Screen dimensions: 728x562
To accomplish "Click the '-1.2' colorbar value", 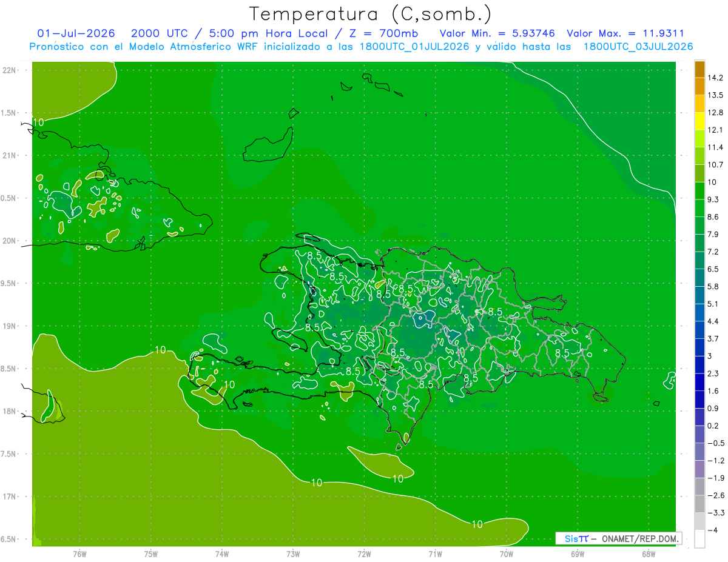I will (x=715, y=460).
